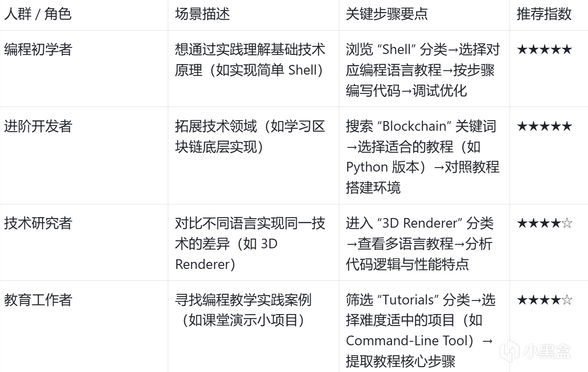
Task: Select the 关键步骤要点 column header
Action: pos(387,14)
